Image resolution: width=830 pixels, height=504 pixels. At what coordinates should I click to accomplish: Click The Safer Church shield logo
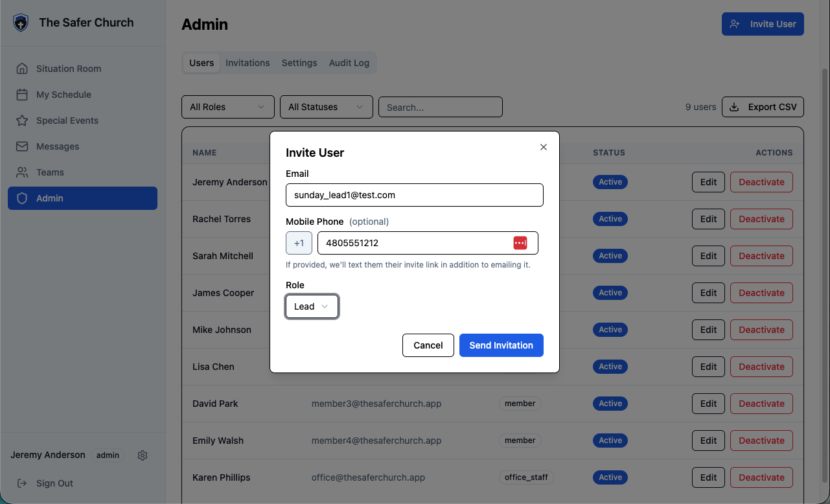[x=21, y=23]
